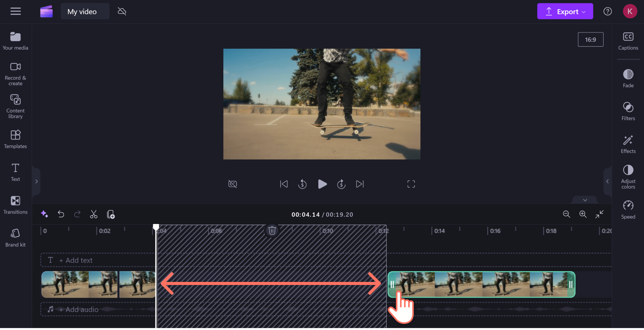Click the 0:14 ruler mark
644x330 pixels.
[439, 231]
